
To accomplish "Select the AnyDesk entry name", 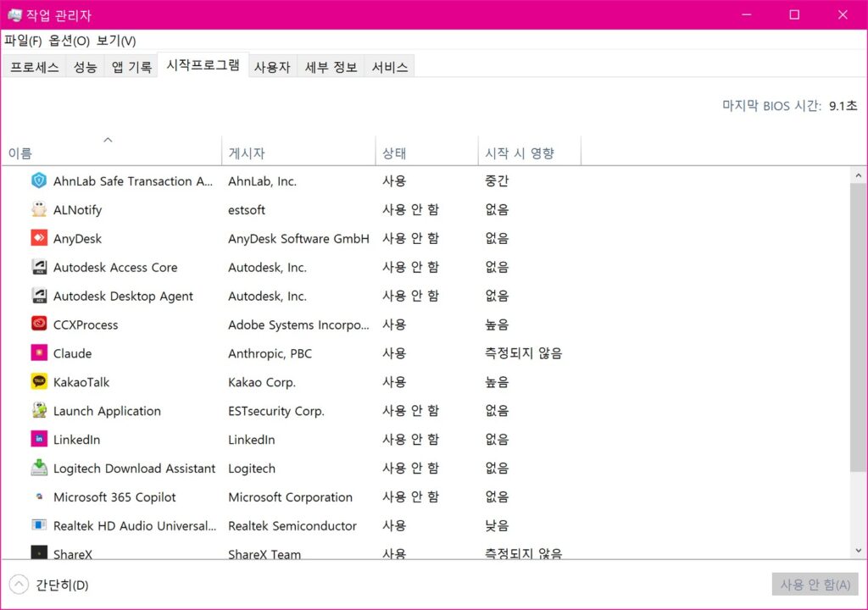I will tap(77, 239).
